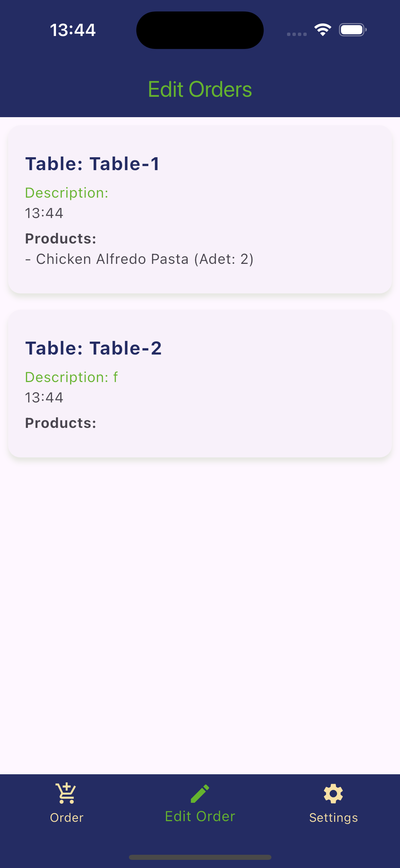Open the Table-1 order title
This screenshot has width=400, height=868.
click(x=92, y=164)
